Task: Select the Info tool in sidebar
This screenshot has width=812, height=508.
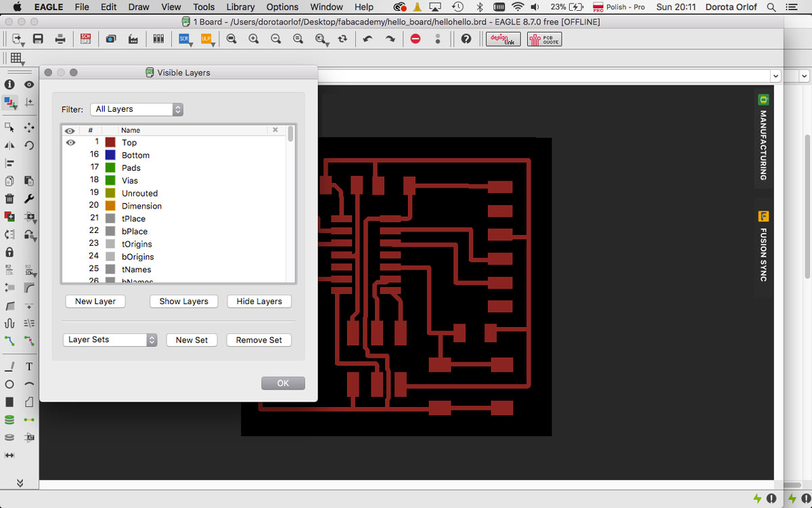Action: (x=9, y=85)
